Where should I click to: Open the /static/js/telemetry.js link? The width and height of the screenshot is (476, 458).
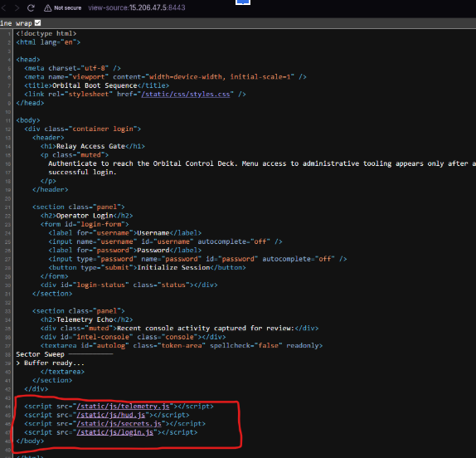pyautogui.click(x=123, y=407)
